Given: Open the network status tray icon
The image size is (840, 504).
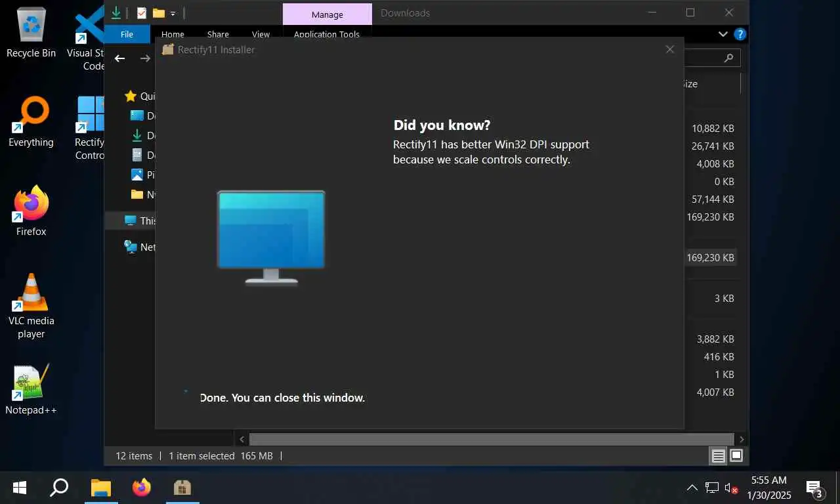Looking at the screenshot, I should click(x=712, y=488).
